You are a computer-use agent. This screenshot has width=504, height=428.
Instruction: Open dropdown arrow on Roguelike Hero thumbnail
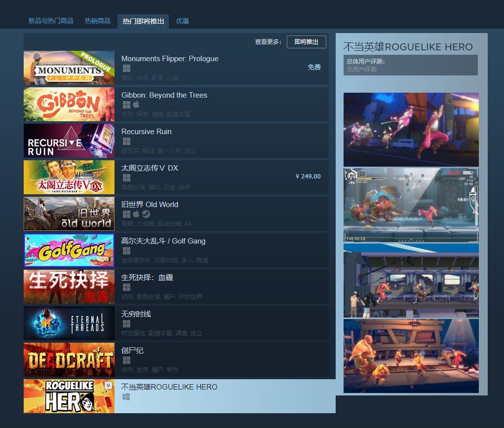pyautogui.click(x=108, y=385)
